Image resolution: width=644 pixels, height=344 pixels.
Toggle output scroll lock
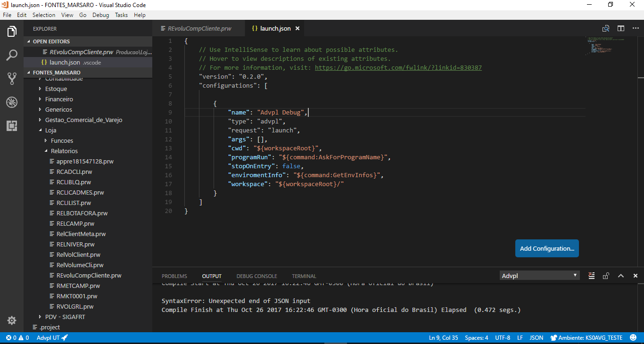point(606,276)
